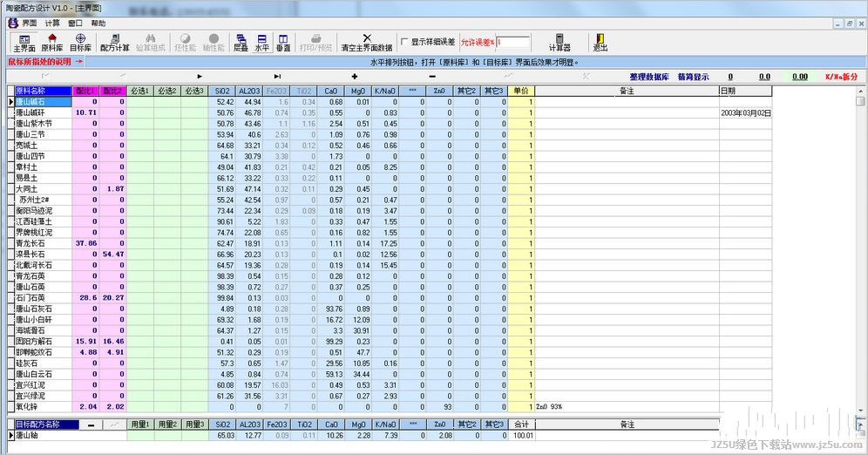The image size is (868, 455).
Task: Arrange windows with 垂直 vertical tile
Action: click(283, 43)
